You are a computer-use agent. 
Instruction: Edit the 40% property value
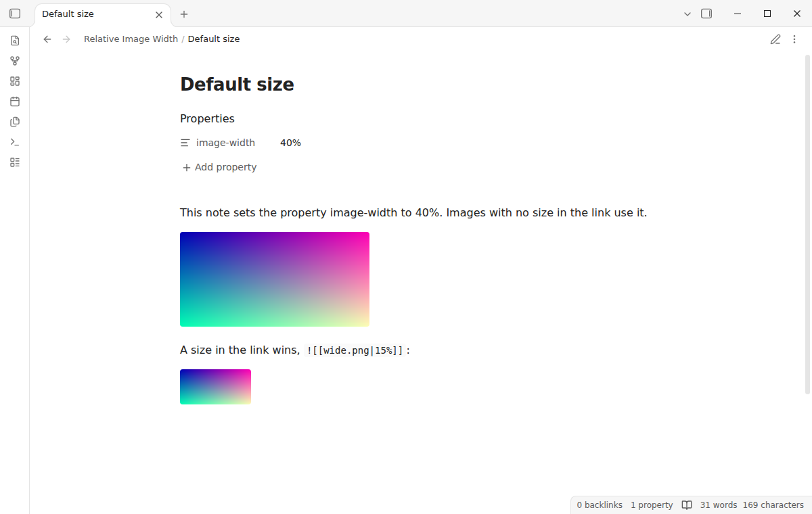(x=290, y=143)
